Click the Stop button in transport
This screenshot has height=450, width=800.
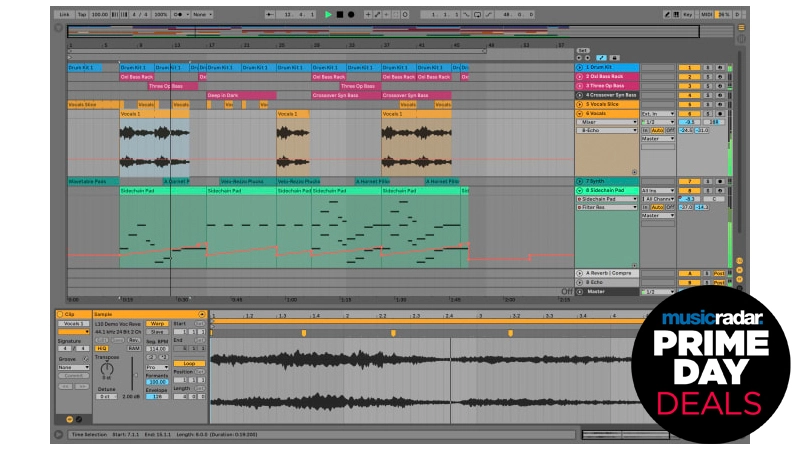[x=340, y=15]
